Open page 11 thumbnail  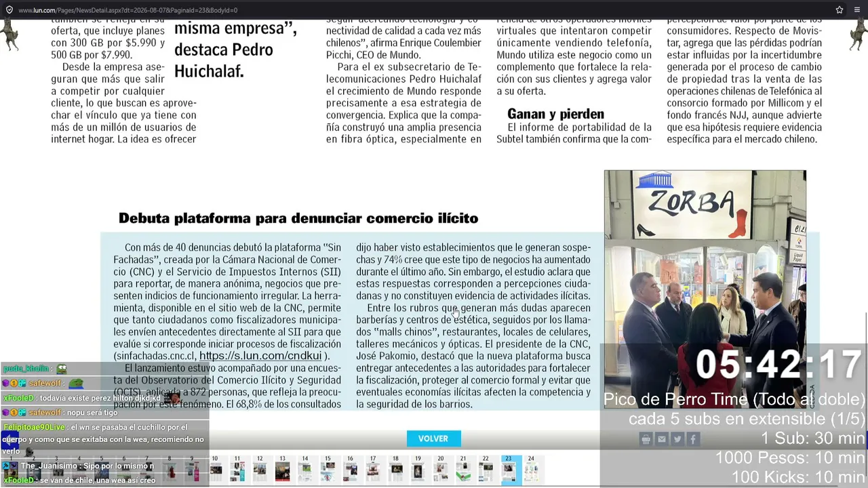coord(237,469)
